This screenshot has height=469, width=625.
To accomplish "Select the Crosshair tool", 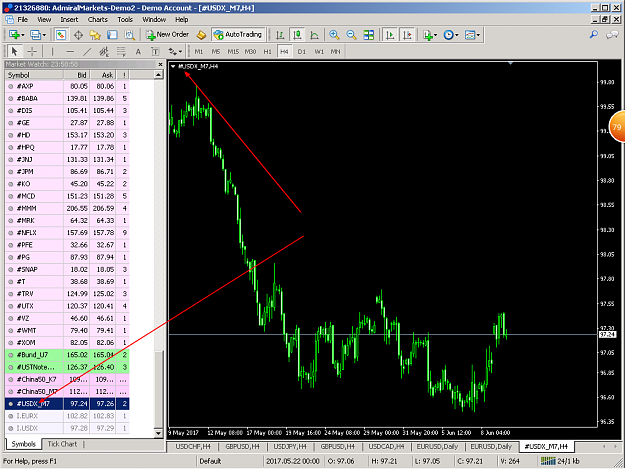I will [x=32, y=51].
